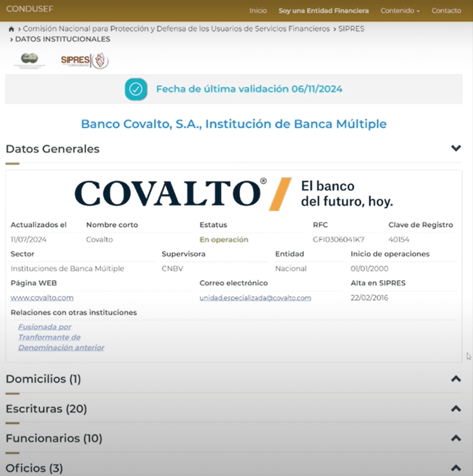Image resolution: width=473 pixels, height=476 pixels.
Task: Click the unidad.especializada@covalto.com email link
Action: [255, 298]
